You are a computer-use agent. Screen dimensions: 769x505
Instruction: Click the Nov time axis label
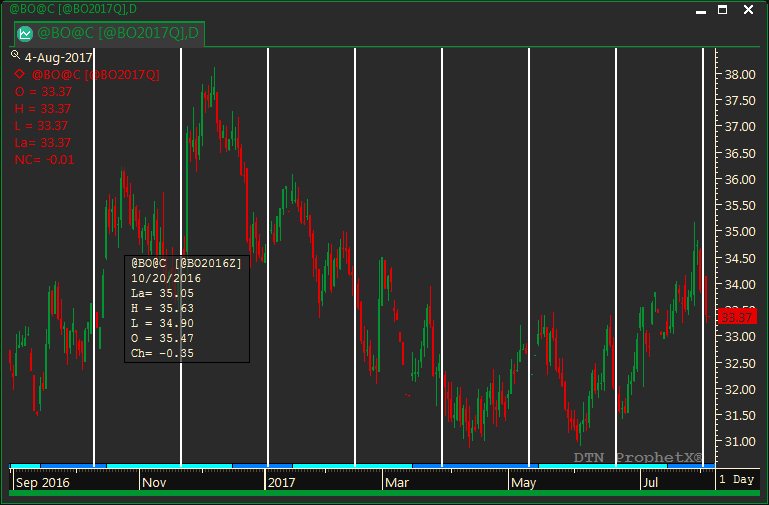(154, 482)
